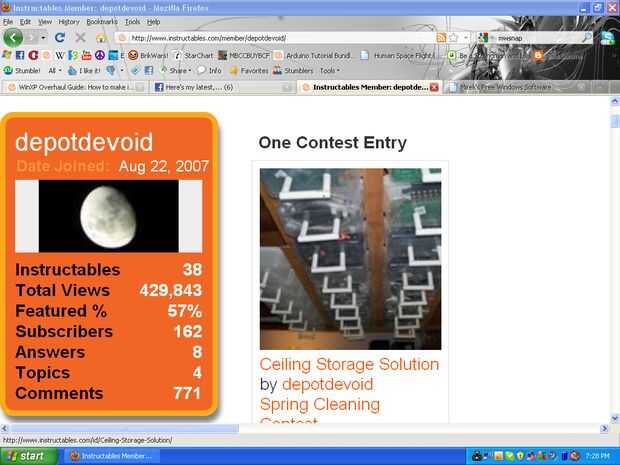This screenshot has height=465, width=620.
Task: Switch to WinXP Overhaul Guide tab
Action: (75, 87)
